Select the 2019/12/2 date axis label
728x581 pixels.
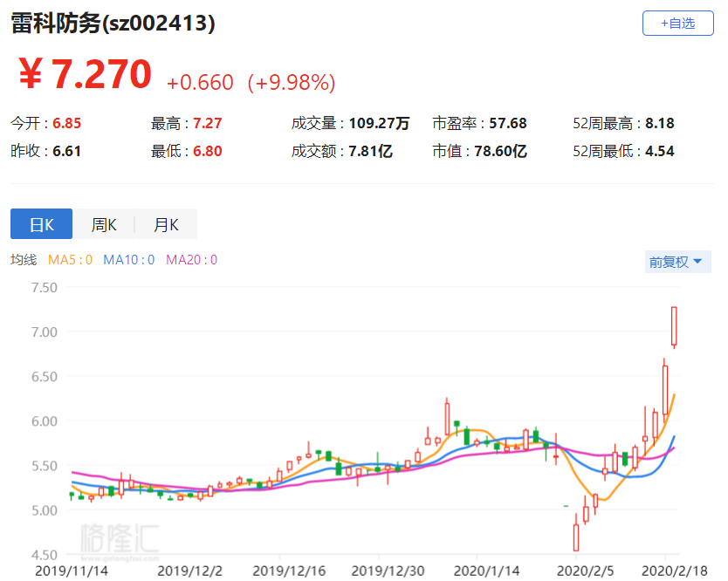pos(190,571)
